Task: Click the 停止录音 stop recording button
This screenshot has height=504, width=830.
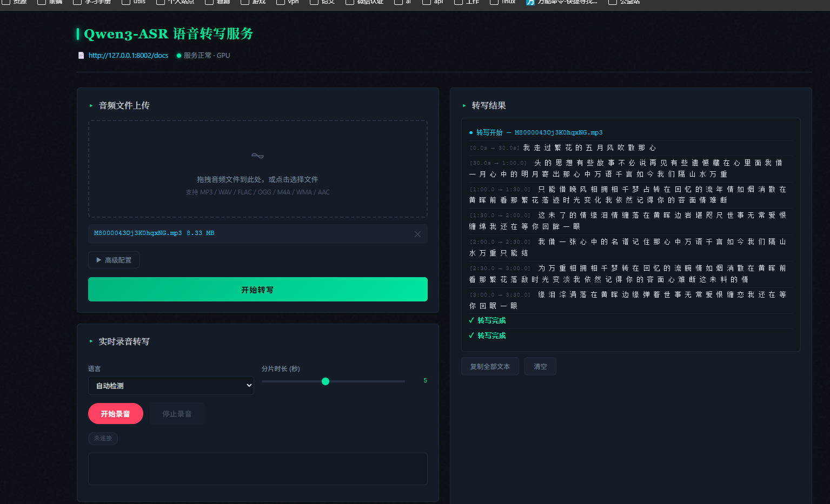Action: (177, 414)
